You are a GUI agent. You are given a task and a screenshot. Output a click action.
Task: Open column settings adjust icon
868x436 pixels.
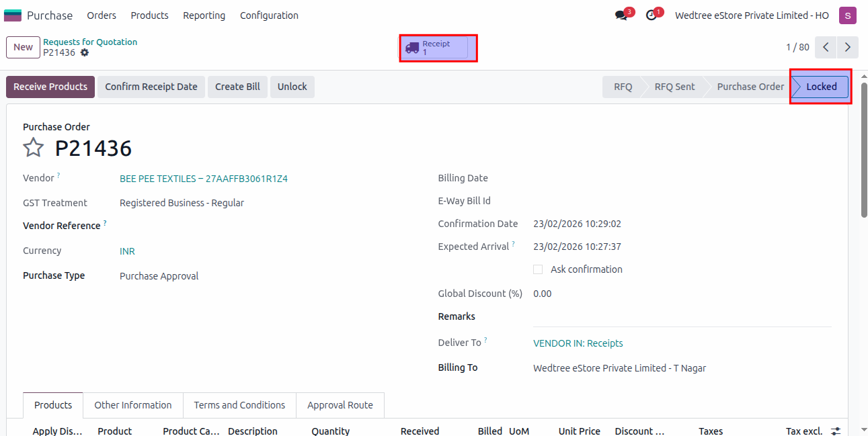click(836, 431)
